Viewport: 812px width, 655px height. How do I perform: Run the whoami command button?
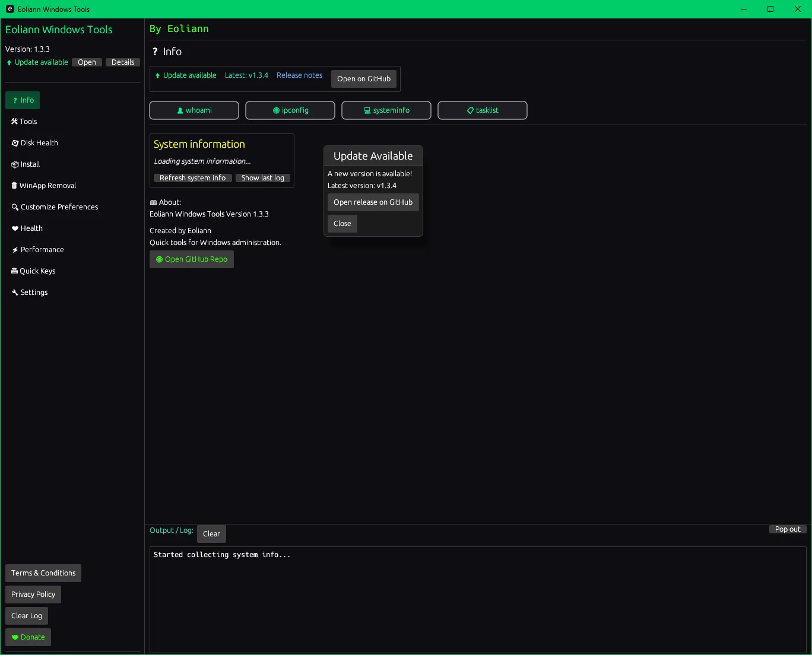tap(194, 110)
